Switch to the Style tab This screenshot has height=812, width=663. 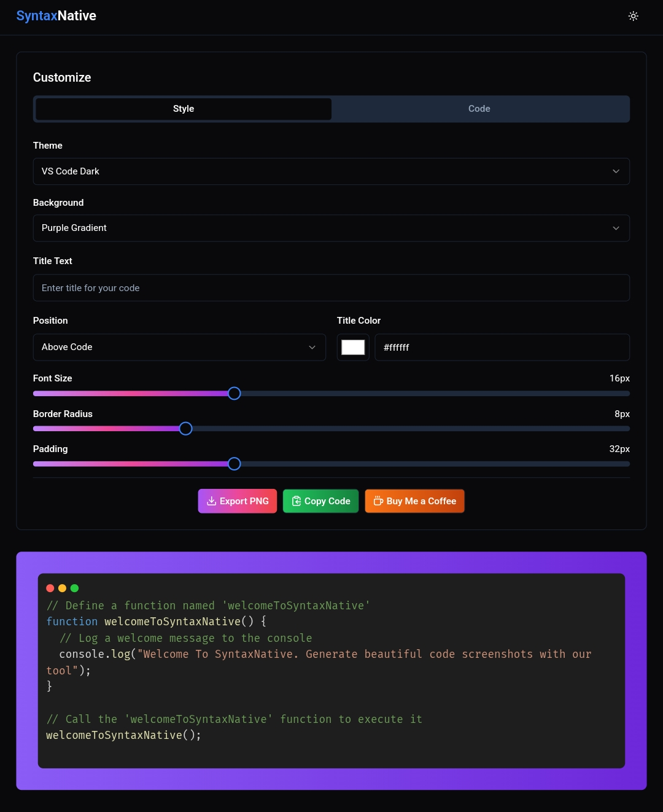184,109
